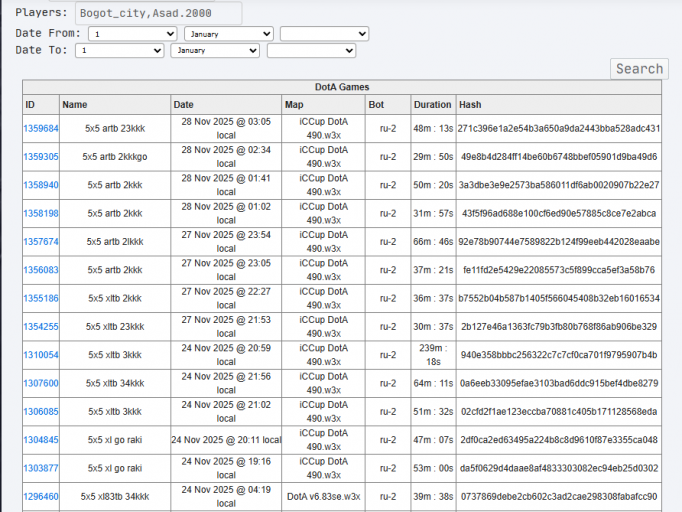Click date '24 Nov 2025 @ 20:11 local'
682x512 pixels.
click(226, 440)
